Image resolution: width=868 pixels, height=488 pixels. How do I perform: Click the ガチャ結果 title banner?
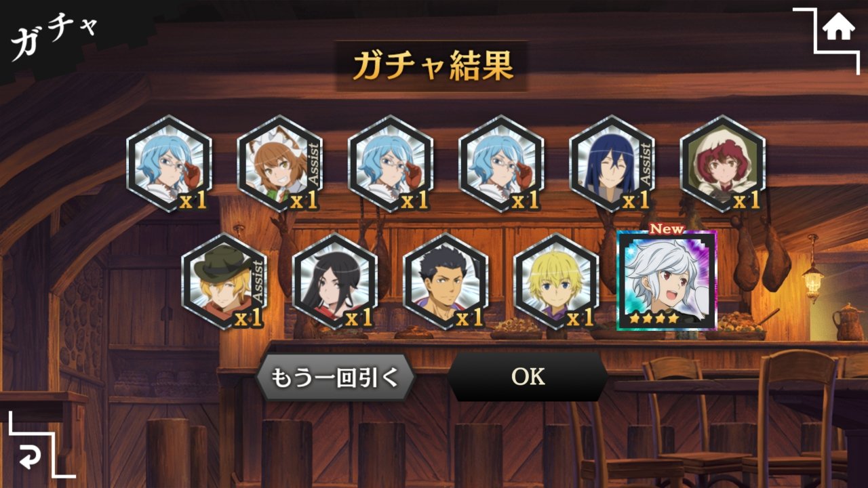click(432, 66)
